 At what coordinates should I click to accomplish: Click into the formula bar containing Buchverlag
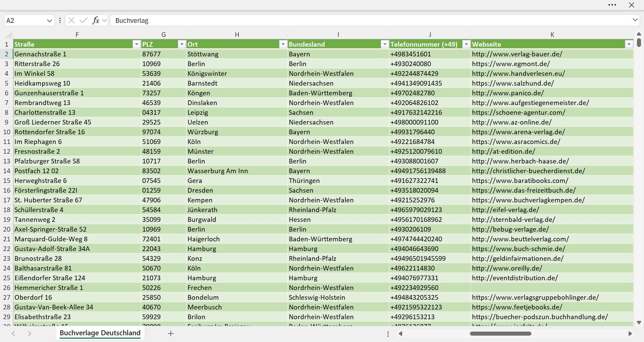point(371,20)
